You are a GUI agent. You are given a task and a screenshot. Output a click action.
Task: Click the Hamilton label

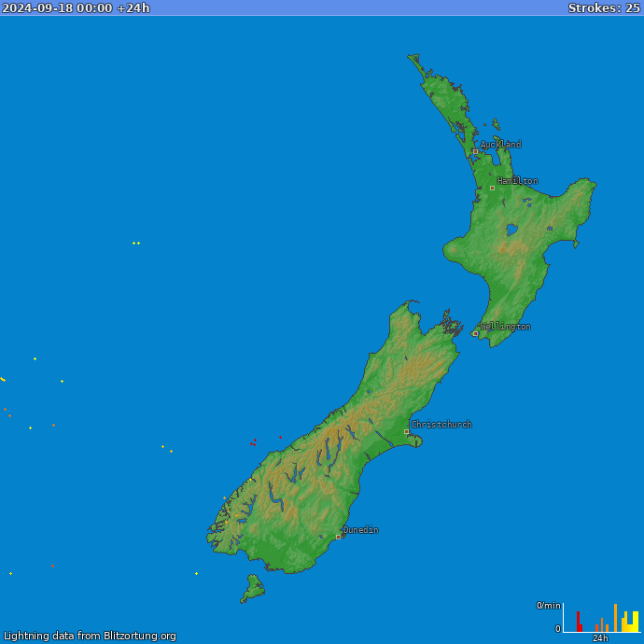(x=517, y=181)
